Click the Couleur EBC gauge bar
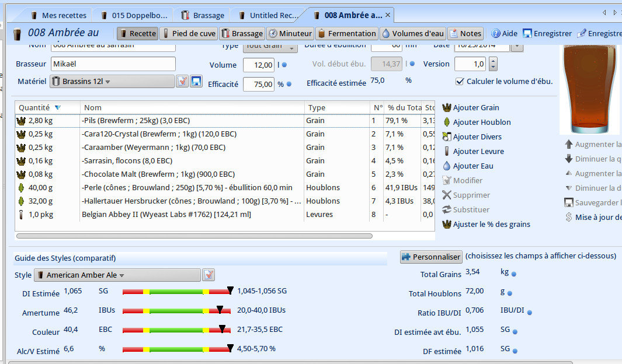The image size is (622, 364). click(x=177, y=330)
